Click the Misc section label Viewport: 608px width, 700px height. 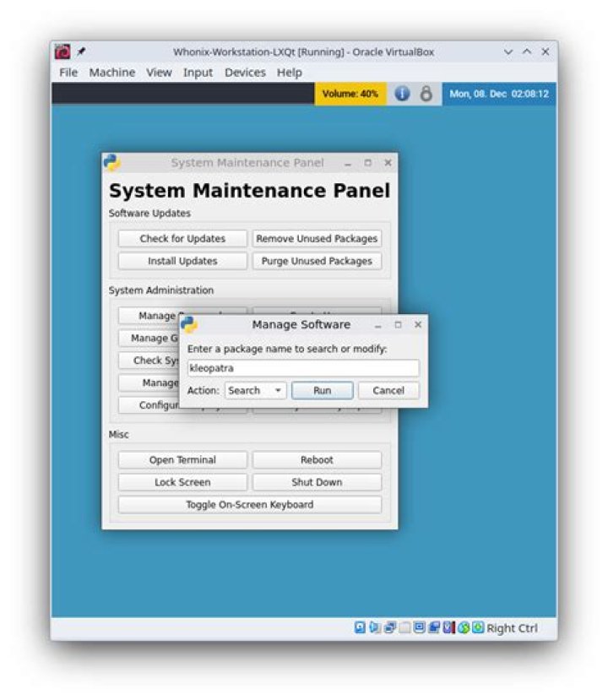pyautogui.click(x=119, y=434)
